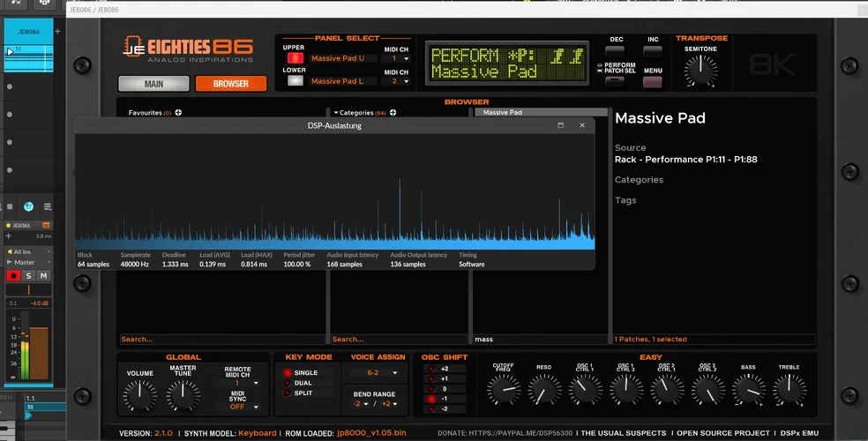The width and height of the screenshot is (868, 441).
Task: Click the Bass knob
Action: [748, 390]
